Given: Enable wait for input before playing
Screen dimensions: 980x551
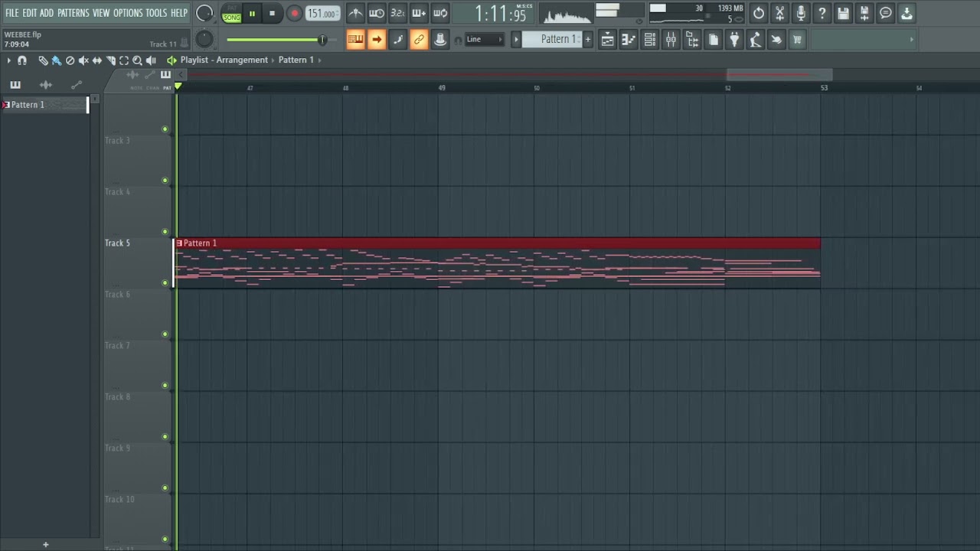Looking at the screenshot, I should coord(377,13).
